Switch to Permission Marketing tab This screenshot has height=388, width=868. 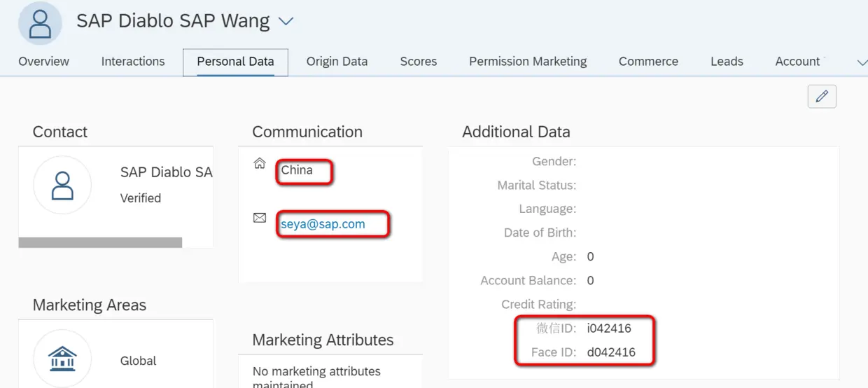coord(528,62)
